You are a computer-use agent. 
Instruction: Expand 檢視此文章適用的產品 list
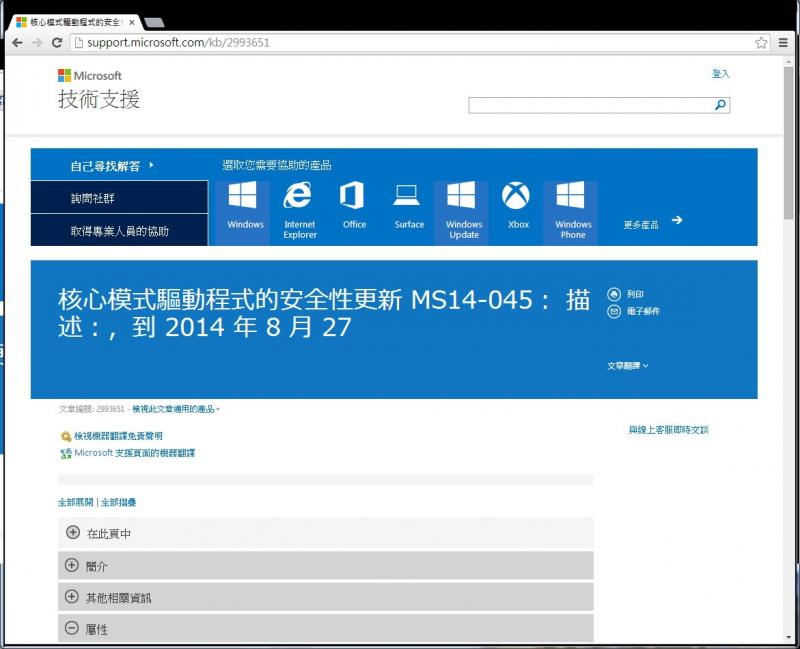[x=176, y=409]
